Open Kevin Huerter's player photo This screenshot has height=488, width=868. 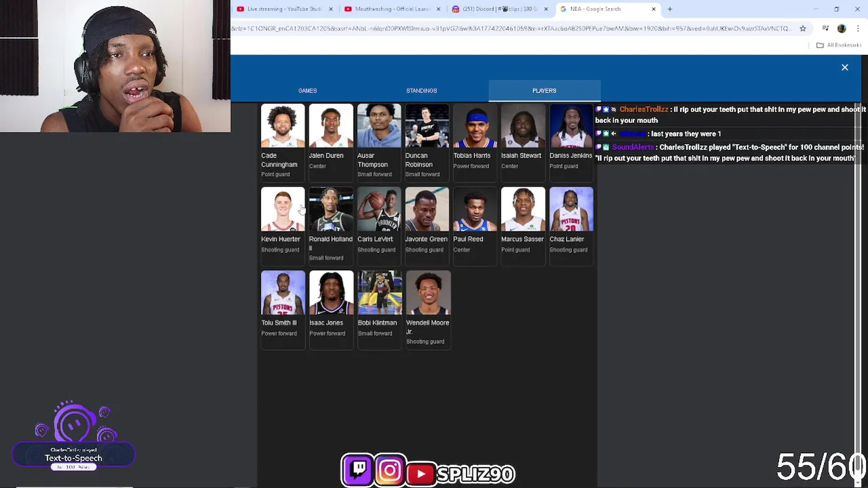tap(283, 209)
